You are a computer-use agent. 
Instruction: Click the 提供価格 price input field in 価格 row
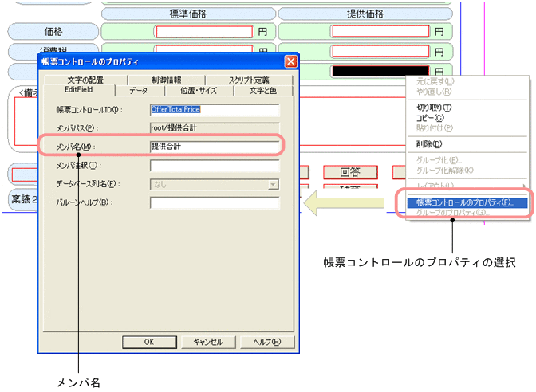tap(380, 31)
